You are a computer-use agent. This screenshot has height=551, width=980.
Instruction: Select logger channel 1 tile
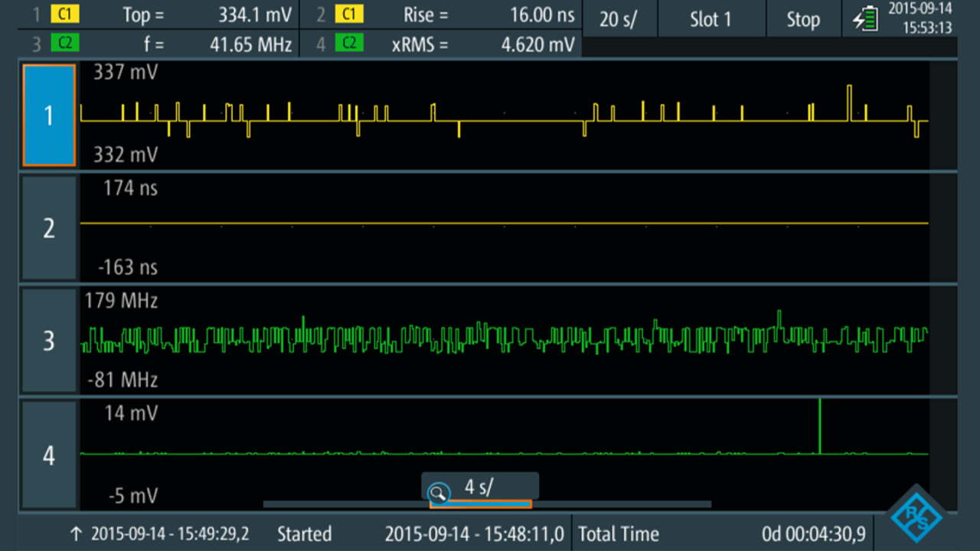[x=49, y=116]
